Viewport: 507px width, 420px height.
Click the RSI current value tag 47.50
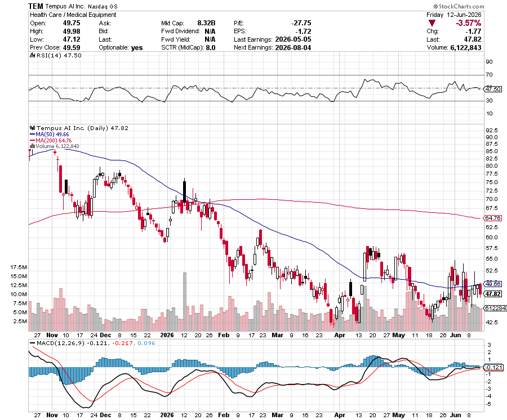point(493,89)
